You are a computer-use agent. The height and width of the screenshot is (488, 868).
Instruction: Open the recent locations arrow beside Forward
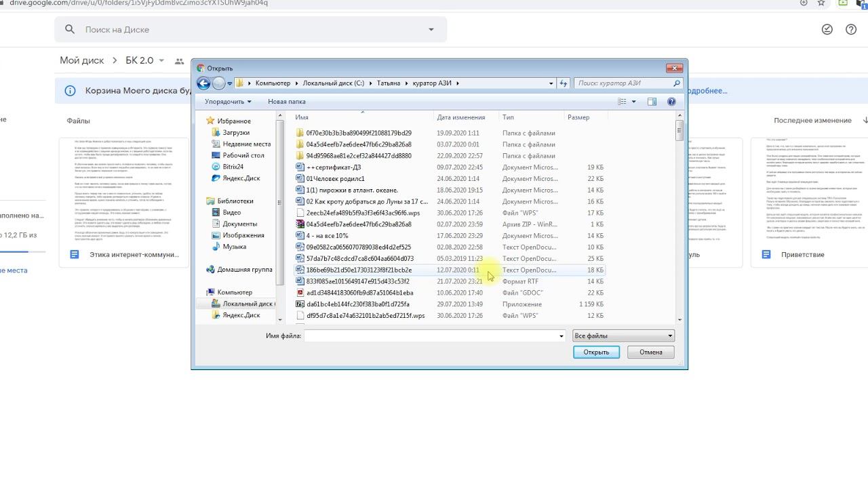coord(230,83)
